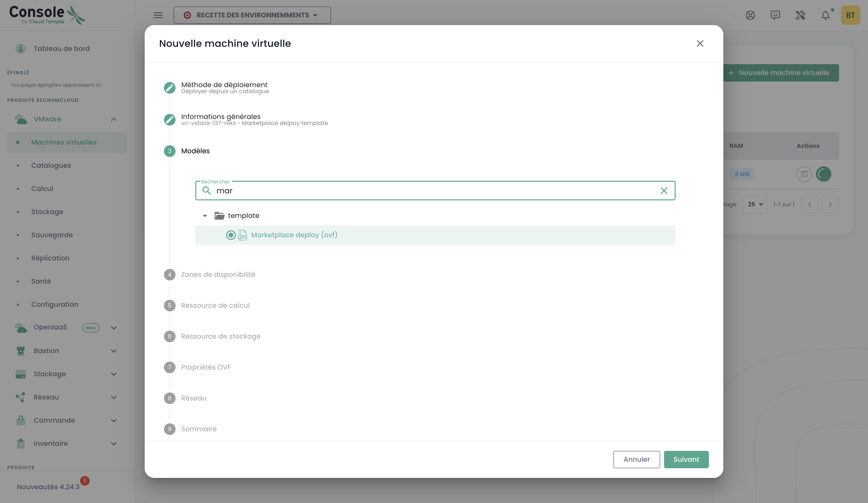Click the clear search X icon
Image resolution: width=868 pixels, height=503 pixels.
(x=664, y=191)
